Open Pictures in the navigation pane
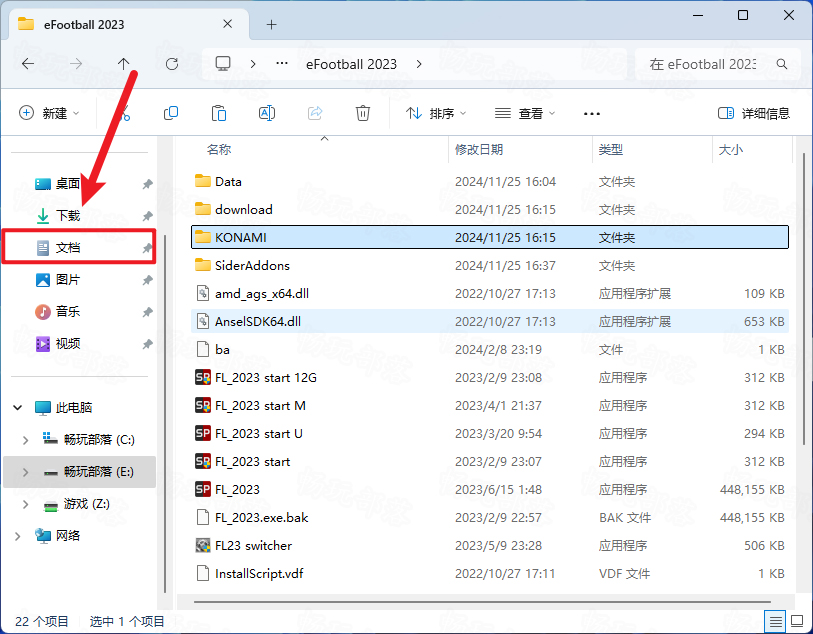The height and width of the screenshot is (634, 813). pyautogui.click(x=68, y=280)
